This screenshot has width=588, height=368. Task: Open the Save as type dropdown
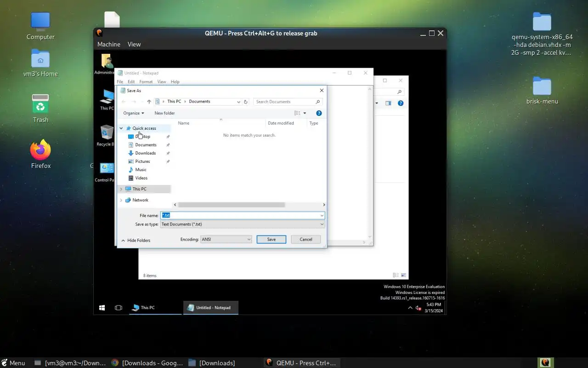pyautogui.click(x=322, y=224)
